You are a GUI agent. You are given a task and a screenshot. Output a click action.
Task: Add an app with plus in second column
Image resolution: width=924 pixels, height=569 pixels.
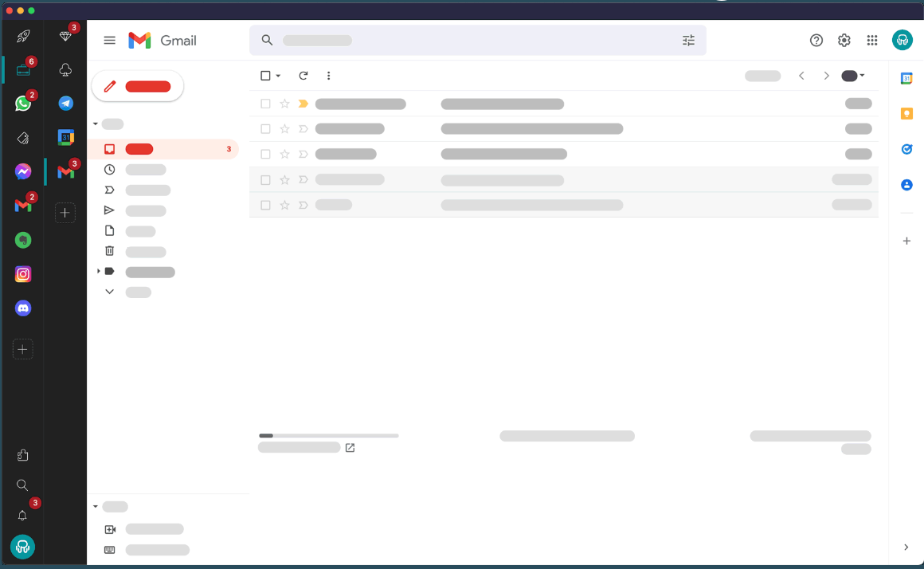[65, 213]
